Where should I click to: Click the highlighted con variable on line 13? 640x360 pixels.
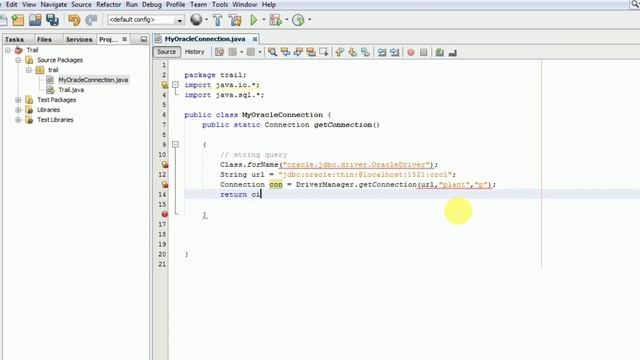tap(276, 184)
